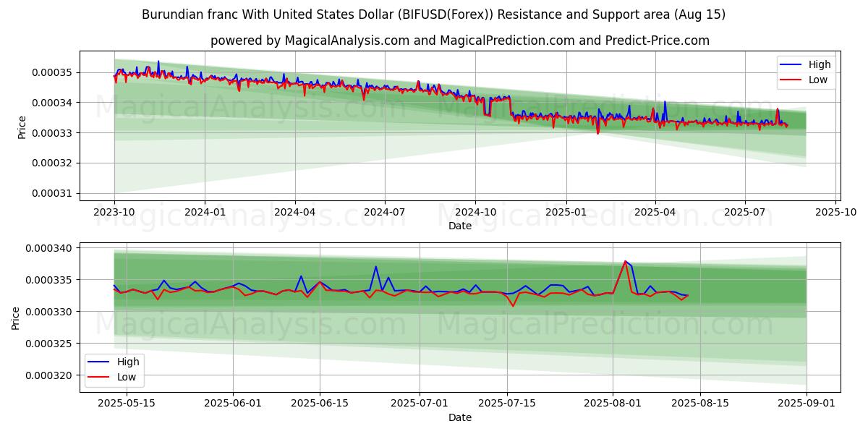Click the 2025-10 x-axis tick label

coord(835,213)
